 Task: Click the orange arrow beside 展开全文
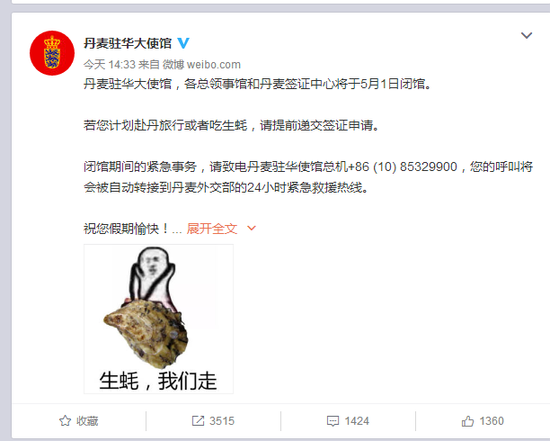click(x=251, y=228)
